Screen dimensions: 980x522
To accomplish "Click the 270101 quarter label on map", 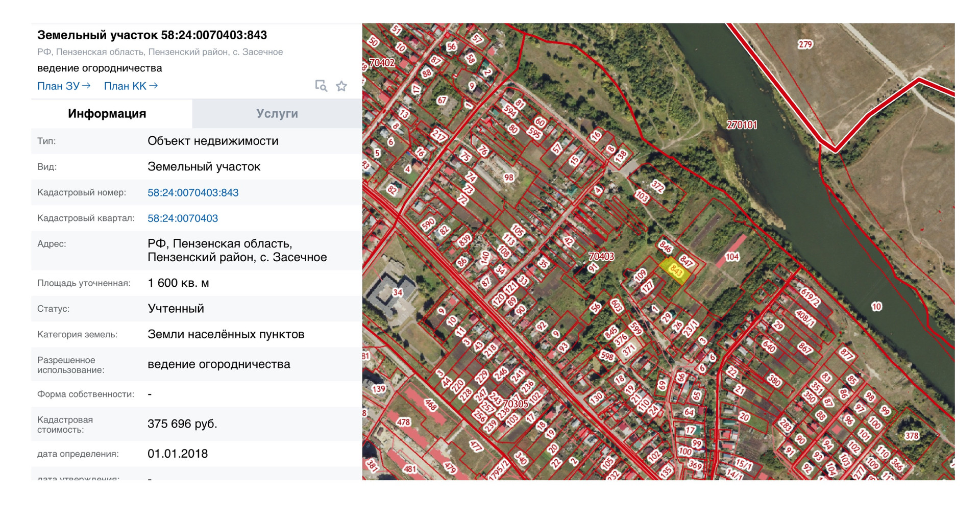I will click(x=742, y=125).
